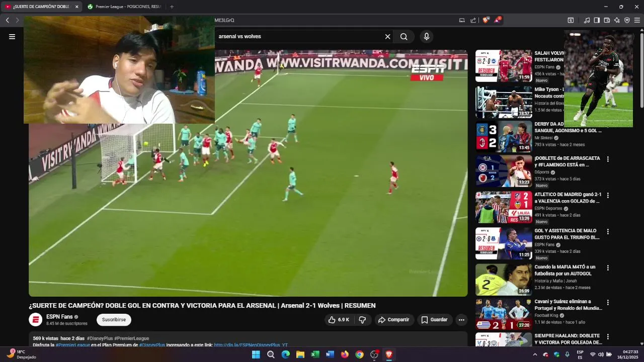
Task: Close the SUERTE DE CAMPEÓN tab
Action: pyautogui.click(x=76, y=7)
